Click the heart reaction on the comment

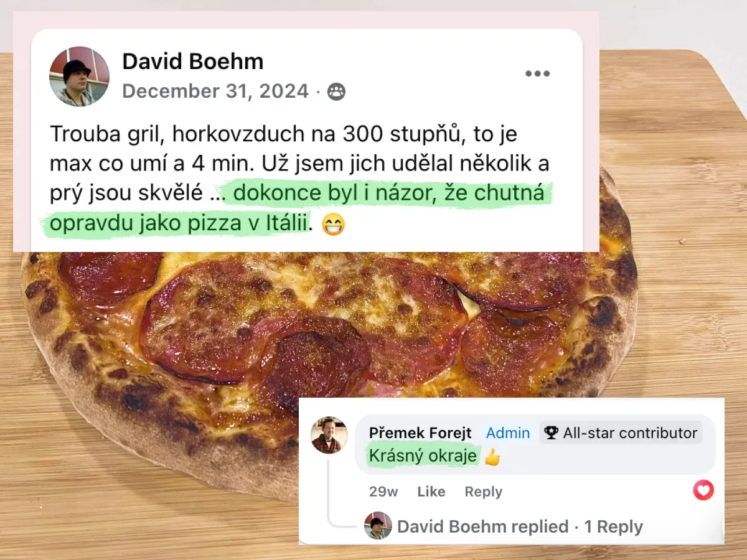703,490
